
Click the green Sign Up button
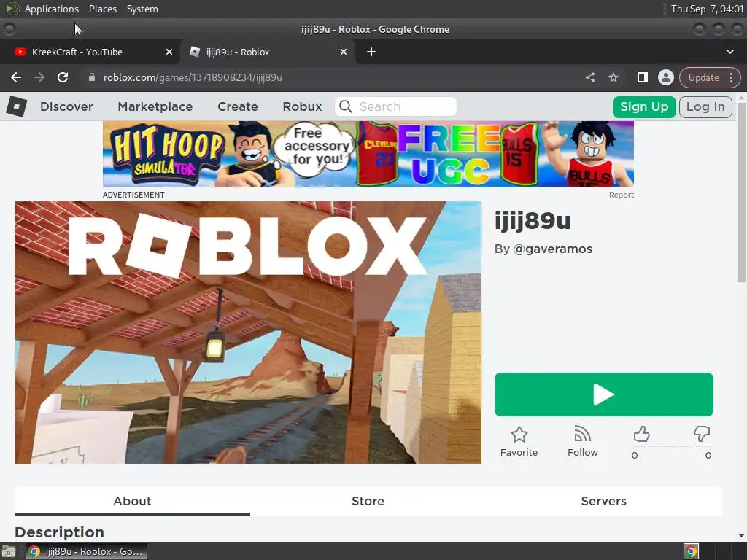(644, 106)
